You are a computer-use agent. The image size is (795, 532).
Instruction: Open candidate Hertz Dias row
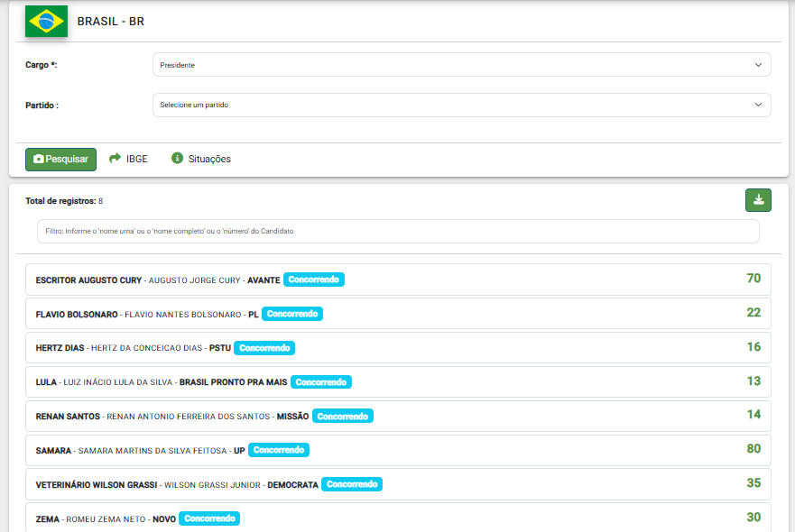[398, 347]
